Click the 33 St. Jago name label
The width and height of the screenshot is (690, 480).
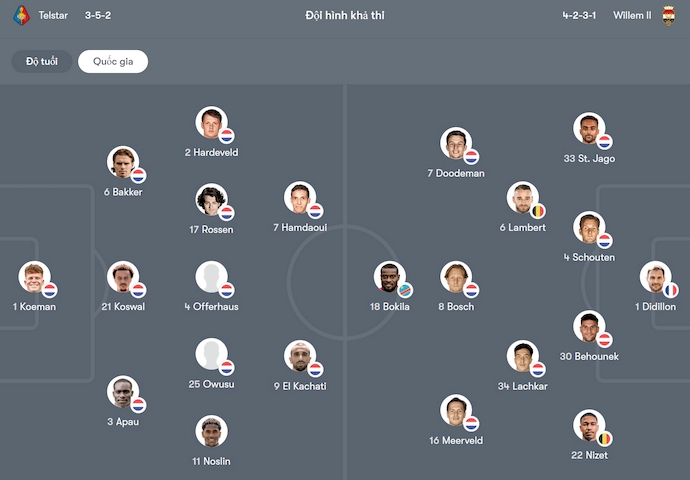(589, 158)
